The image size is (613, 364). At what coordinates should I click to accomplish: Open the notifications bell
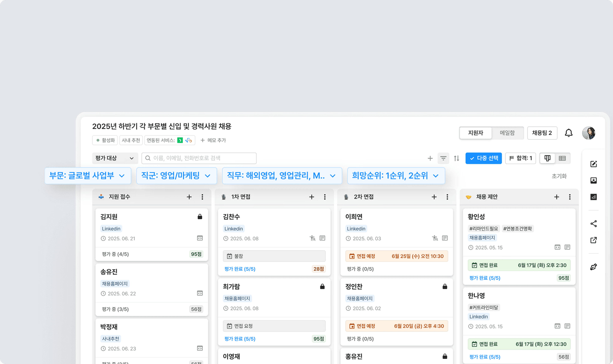[568, 133]
